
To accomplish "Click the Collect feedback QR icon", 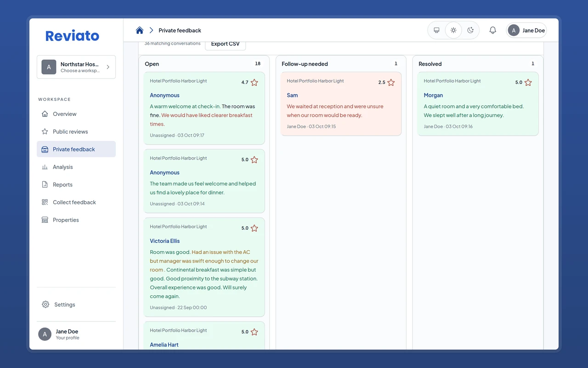I will coord(45,202).
